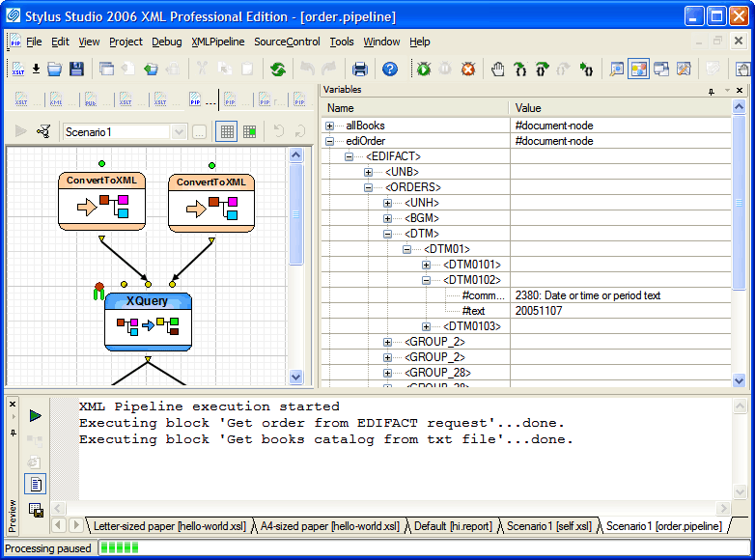Open the Tools menu

342,42
